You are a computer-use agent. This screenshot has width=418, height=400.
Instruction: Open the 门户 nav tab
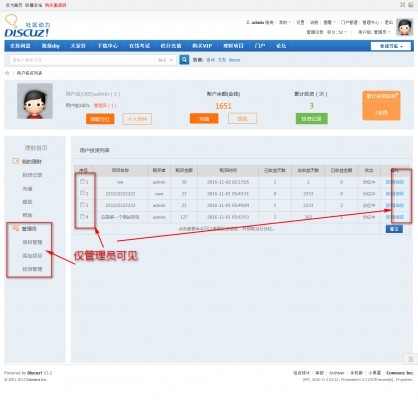pyautogui.click(x=260, y=46)
